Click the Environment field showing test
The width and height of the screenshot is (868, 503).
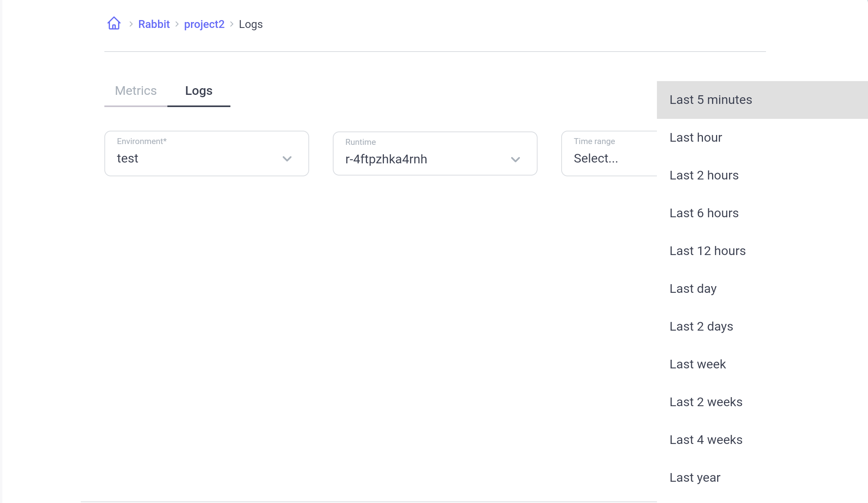coord(177,158)
